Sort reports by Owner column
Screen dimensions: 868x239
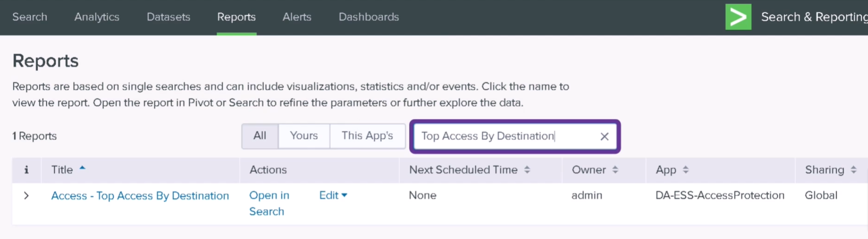click(615, 170)
